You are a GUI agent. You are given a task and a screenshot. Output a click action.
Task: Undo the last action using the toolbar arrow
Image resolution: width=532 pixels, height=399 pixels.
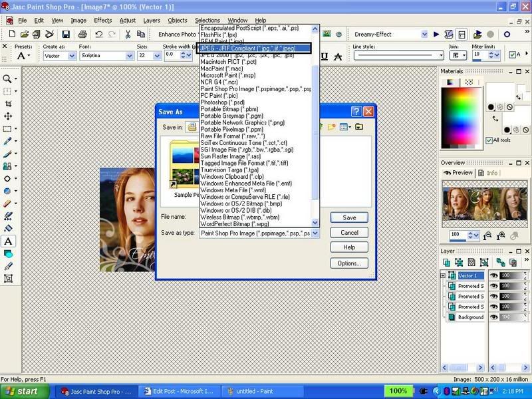(98, 34)
